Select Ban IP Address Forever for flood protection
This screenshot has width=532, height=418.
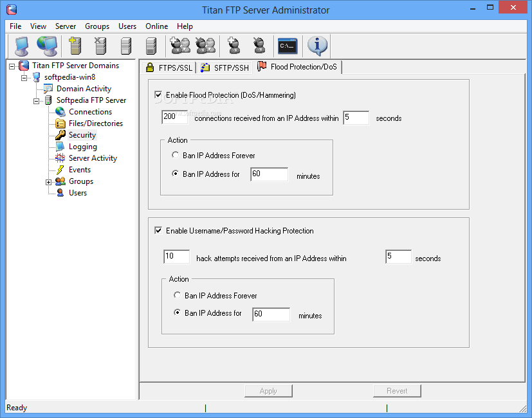(175, 155)
